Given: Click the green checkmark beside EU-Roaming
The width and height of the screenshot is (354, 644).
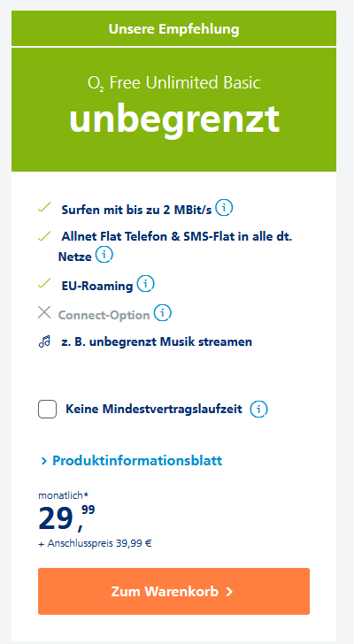Looking at the screenshot, I should (x=44, y=283).
